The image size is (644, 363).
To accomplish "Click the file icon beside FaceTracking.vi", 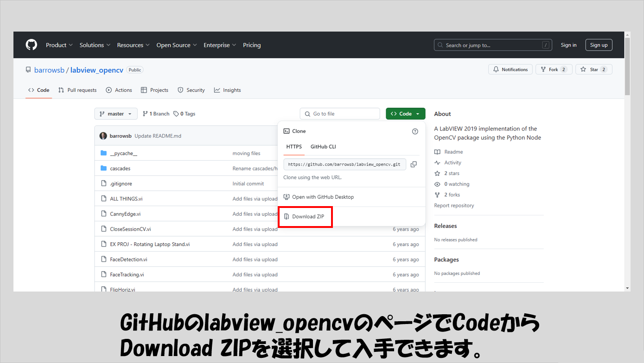I will click(104, 274).
